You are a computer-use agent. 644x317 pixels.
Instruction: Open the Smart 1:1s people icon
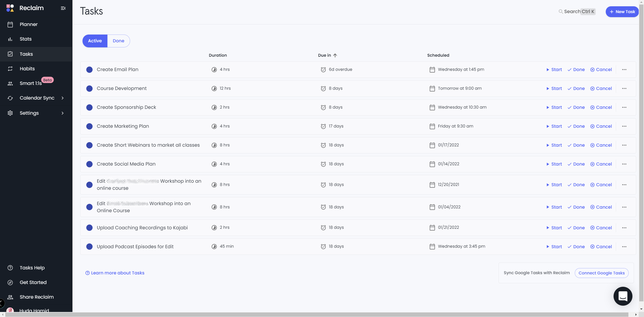click(x=10, y=84)
